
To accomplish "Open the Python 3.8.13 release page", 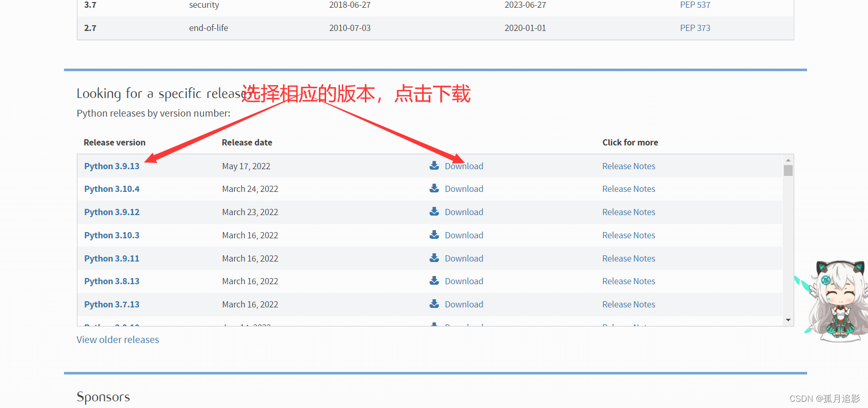I will click(112, 281).
